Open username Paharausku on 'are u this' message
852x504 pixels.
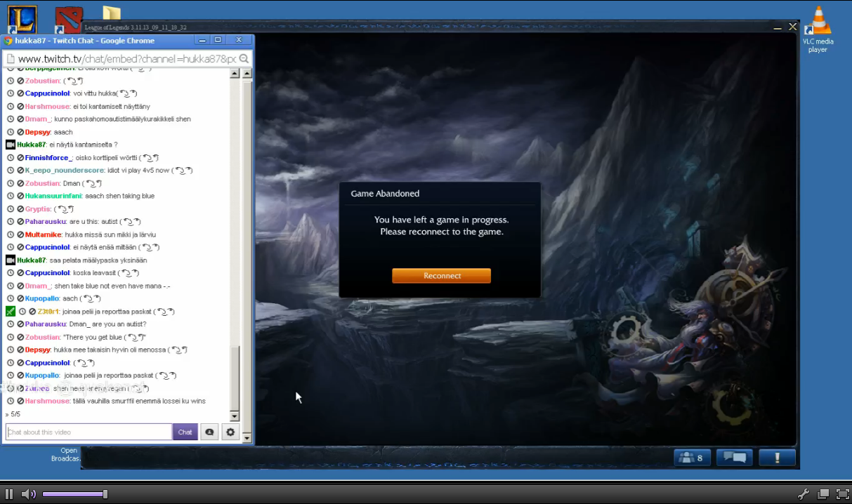coord(46,222)
